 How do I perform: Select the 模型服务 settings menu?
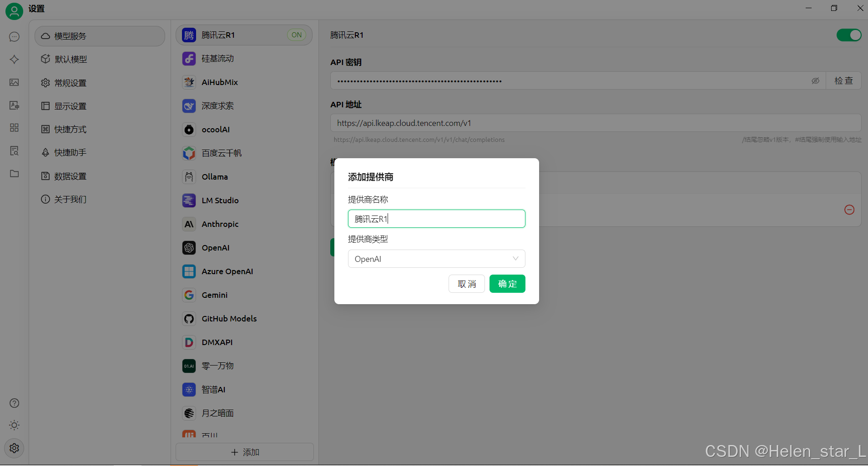point(100,36)
